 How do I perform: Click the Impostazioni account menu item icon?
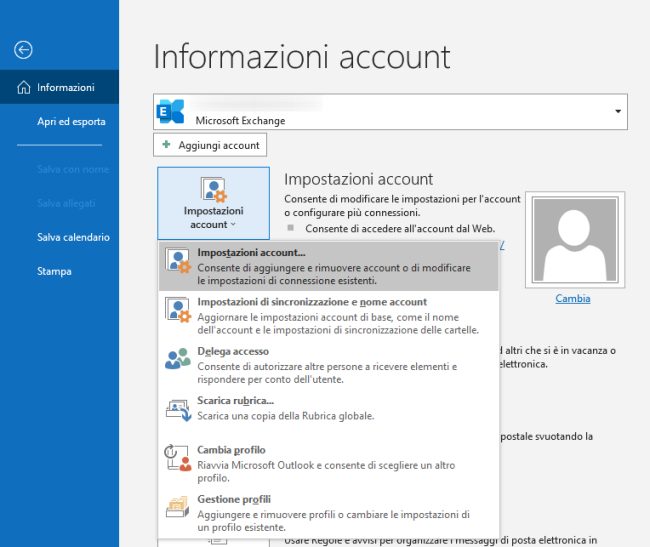point(177,262)
